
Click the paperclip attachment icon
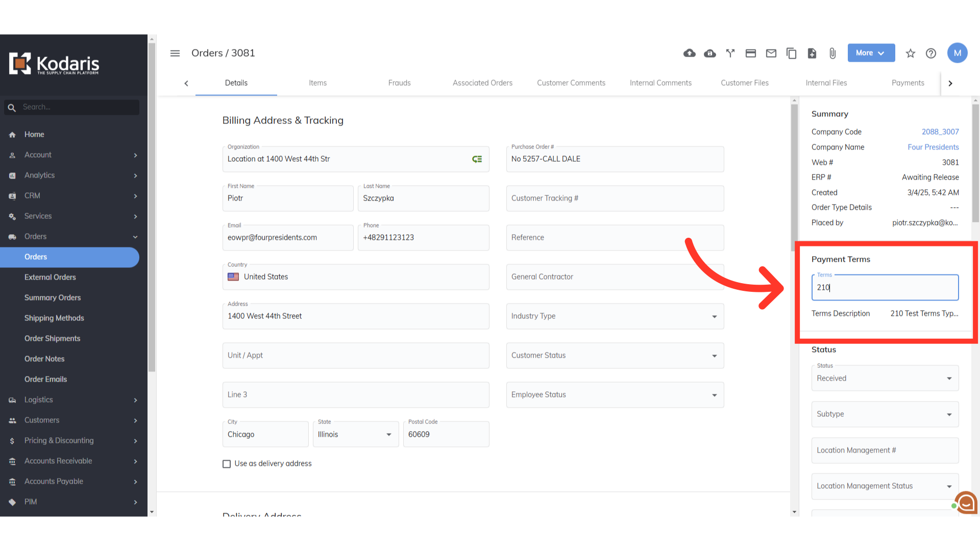832,53
